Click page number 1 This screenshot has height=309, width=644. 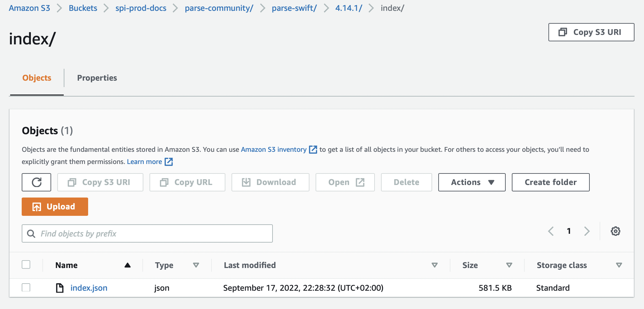(x=569, y=231)
